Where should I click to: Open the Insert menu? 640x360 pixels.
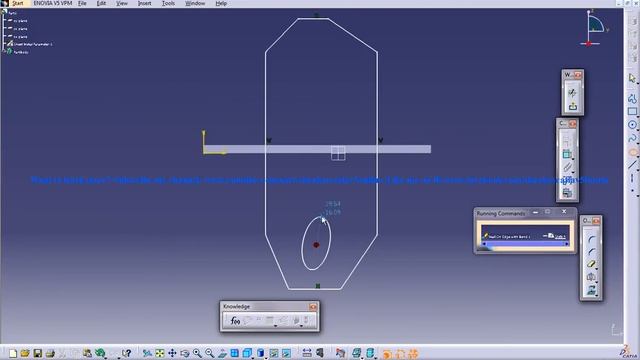[144, 3]
